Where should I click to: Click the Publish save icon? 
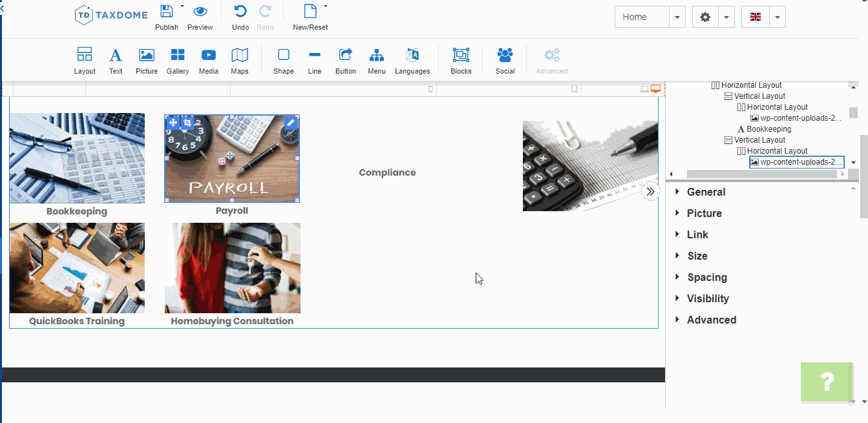(166, 12)
